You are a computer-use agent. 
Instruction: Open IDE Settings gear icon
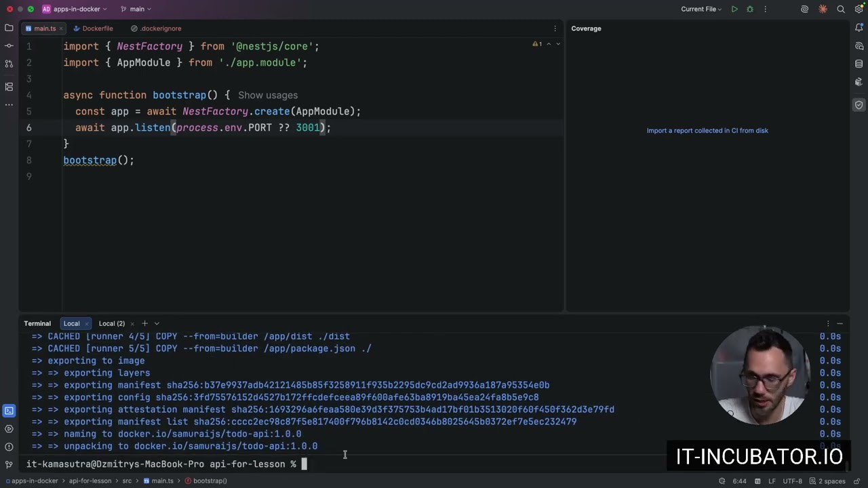pos(859,9)
